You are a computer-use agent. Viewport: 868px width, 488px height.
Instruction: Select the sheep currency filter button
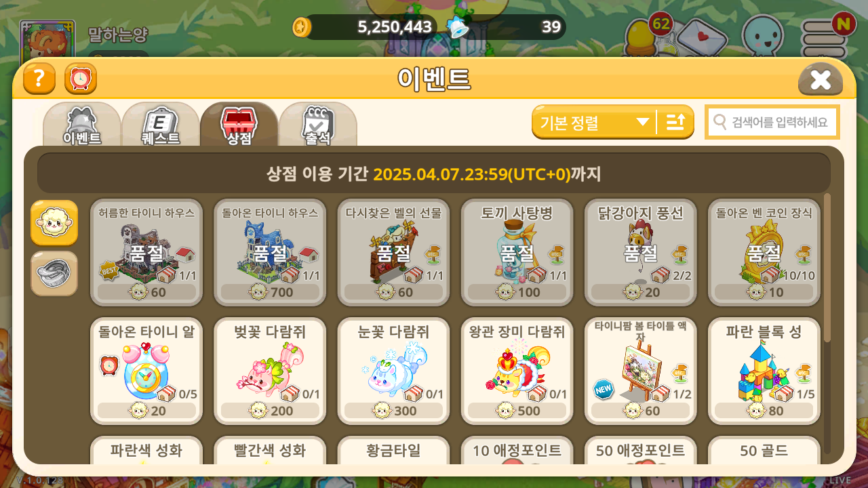coord(54,222)
